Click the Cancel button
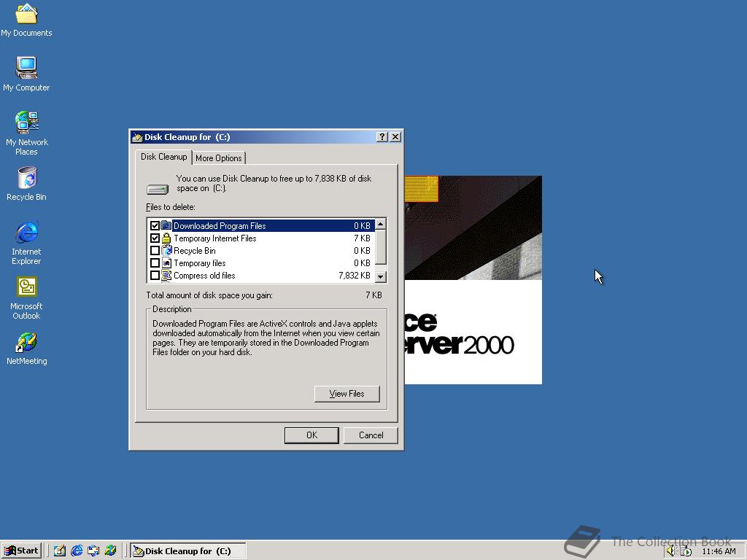Viewport: 747px width, 560px height. 371,435
